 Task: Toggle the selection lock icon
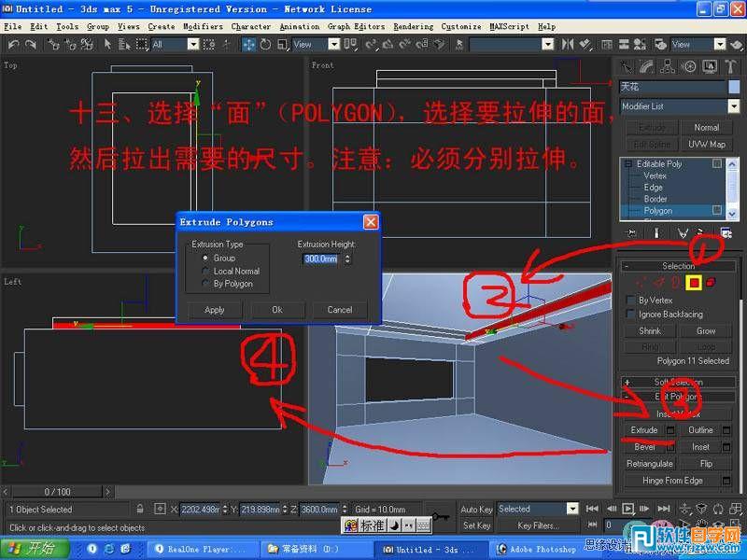click(140, 509)
